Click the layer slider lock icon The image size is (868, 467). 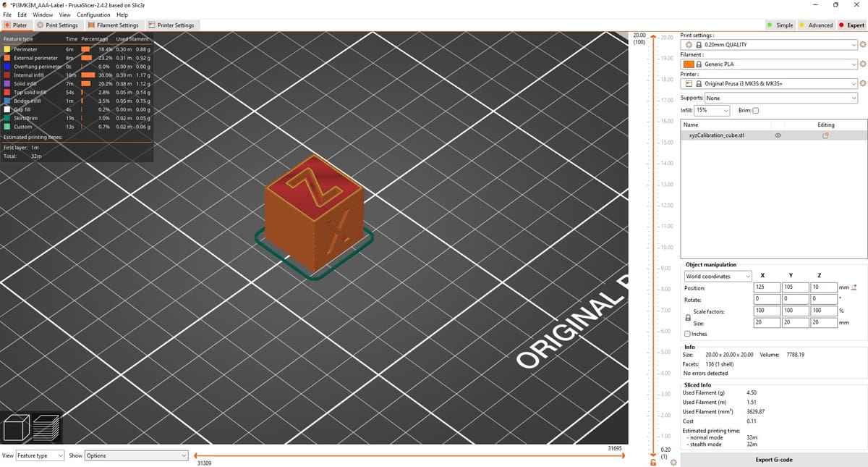(x=653, y=462)
